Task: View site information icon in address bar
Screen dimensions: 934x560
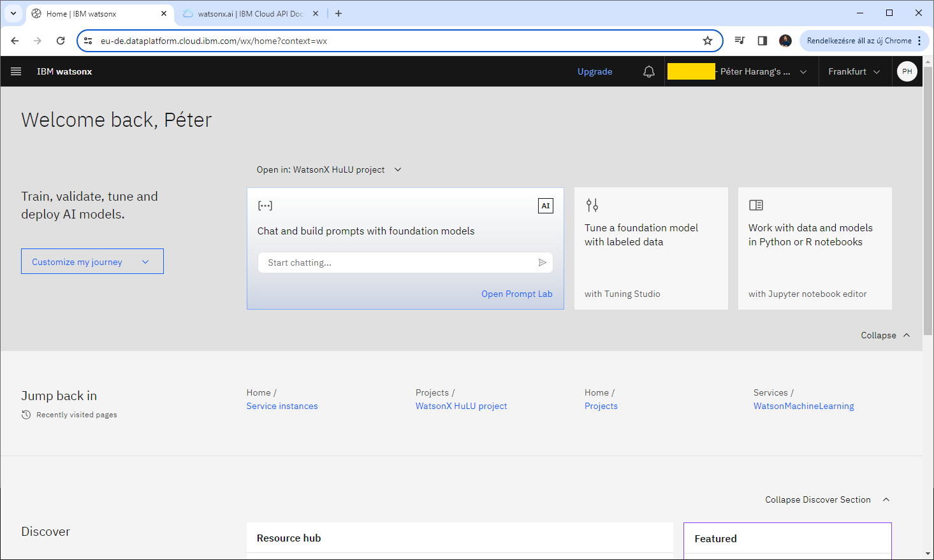Action: pyautogui.click(x=89, y=41)
